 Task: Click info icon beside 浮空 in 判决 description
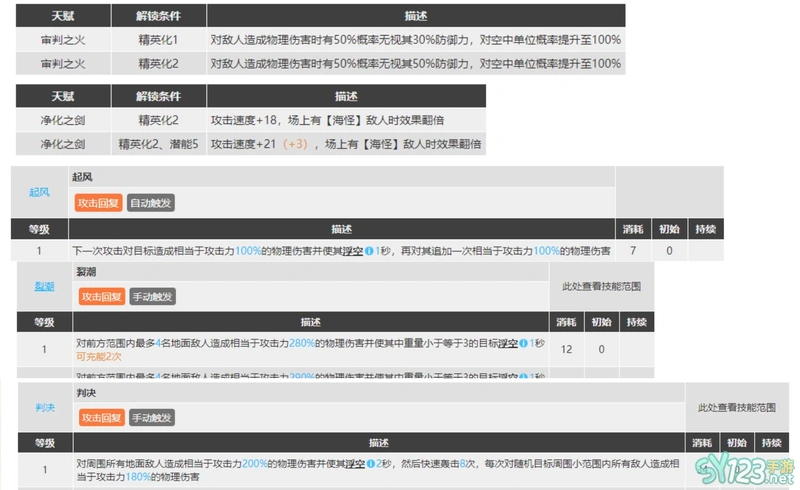(370, 464)
